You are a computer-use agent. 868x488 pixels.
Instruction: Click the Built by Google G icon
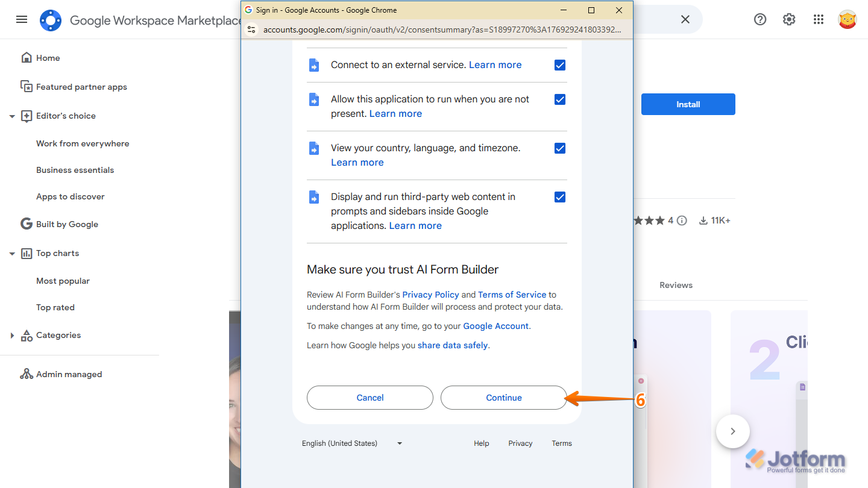(x=27, y=224)
